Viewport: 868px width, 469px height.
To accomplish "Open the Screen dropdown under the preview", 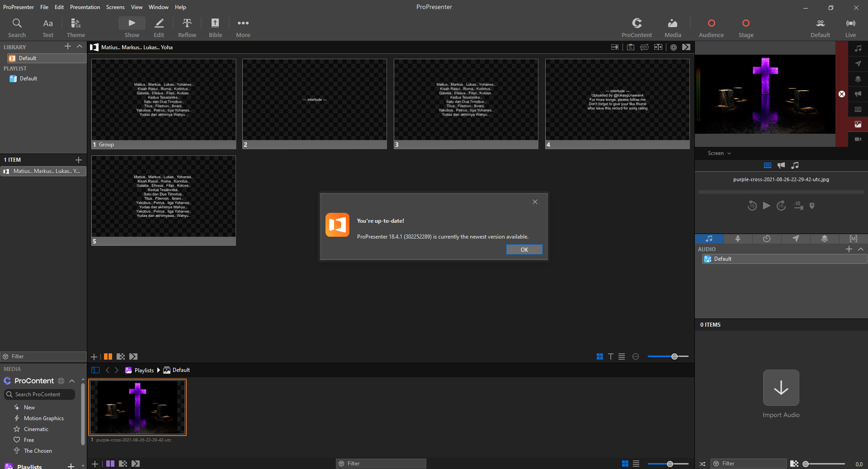I will (719, 153).
